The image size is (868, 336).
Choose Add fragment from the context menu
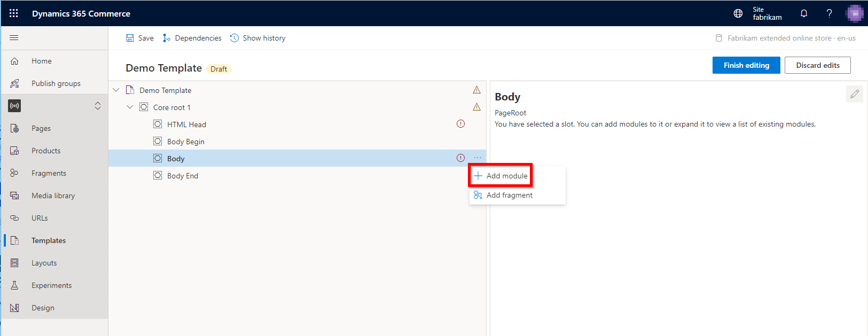pos(517,195)
